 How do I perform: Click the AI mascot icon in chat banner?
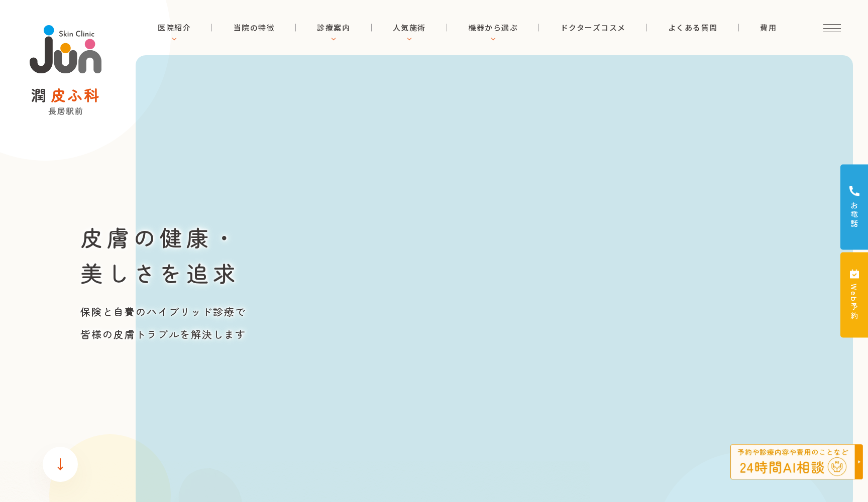tap(837, 467)
